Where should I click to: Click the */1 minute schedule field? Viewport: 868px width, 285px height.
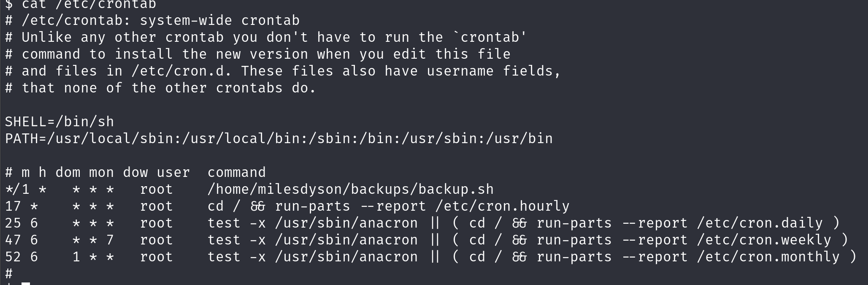pos(17,189)
